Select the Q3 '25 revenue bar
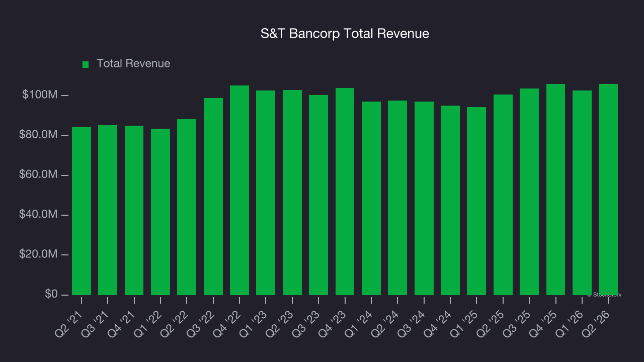The width and height of the screenshot is (644, 362). pos(529,192)
